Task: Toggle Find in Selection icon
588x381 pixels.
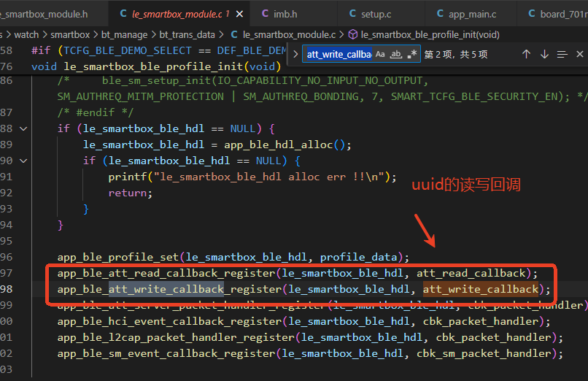Action: (562, 54)
